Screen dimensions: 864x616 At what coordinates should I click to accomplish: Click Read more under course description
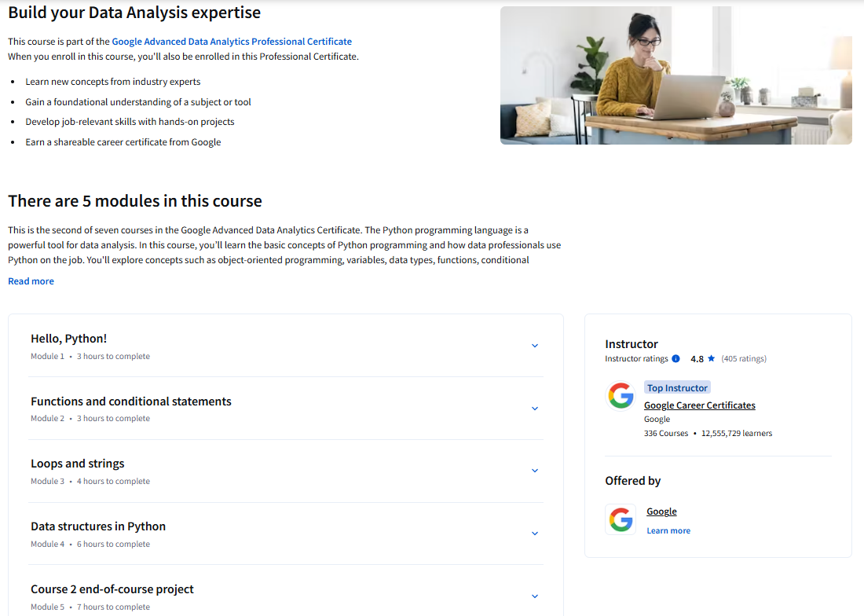click(31, 281)
